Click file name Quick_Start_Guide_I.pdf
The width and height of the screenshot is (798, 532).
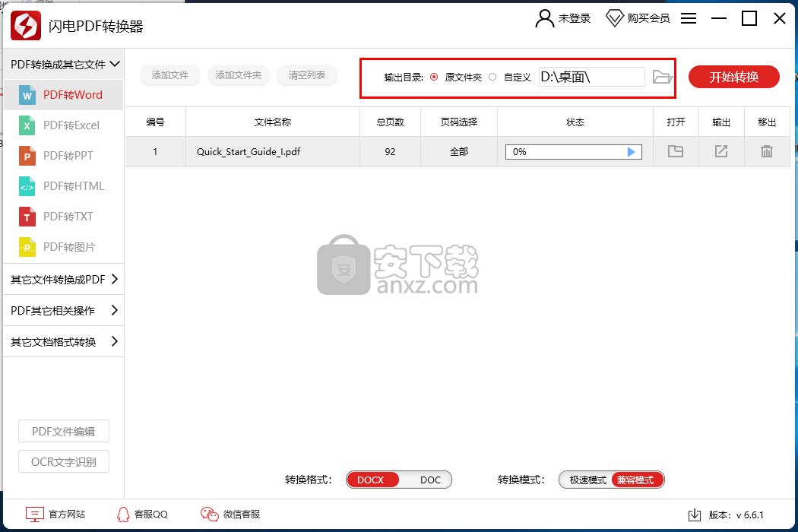249,152
